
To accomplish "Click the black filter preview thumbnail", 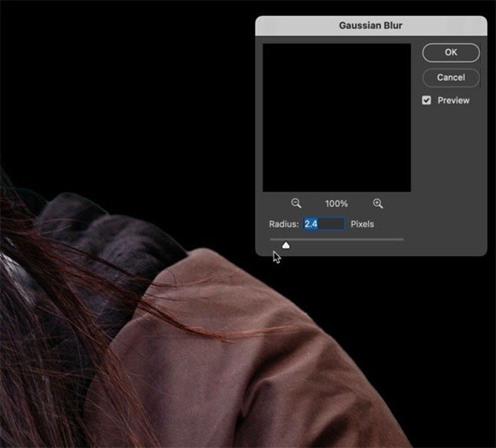I will pyautogui.click(x=337, y=117).
